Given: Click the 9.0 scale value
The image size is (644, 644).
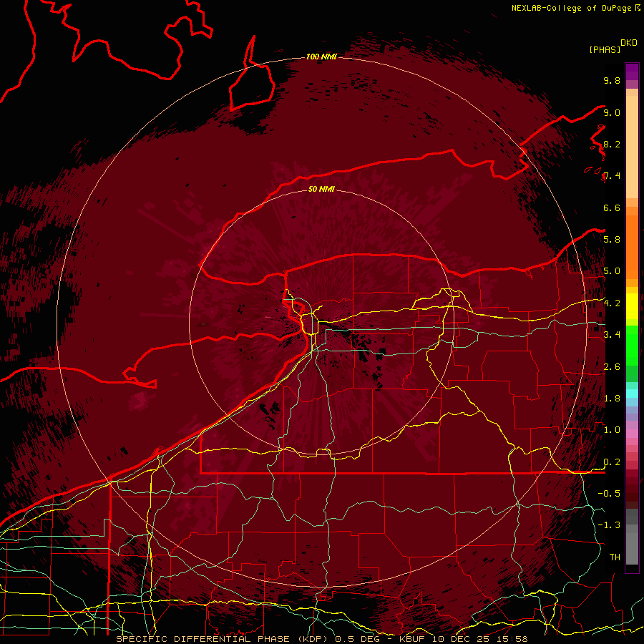Looking at the screenshot, I should [612, 112].
